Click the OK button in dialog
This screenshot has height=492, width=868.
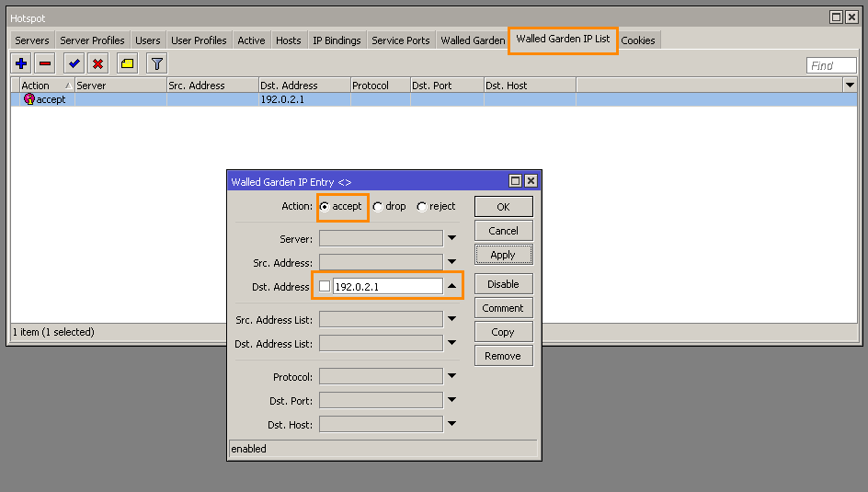pos(503,207)
